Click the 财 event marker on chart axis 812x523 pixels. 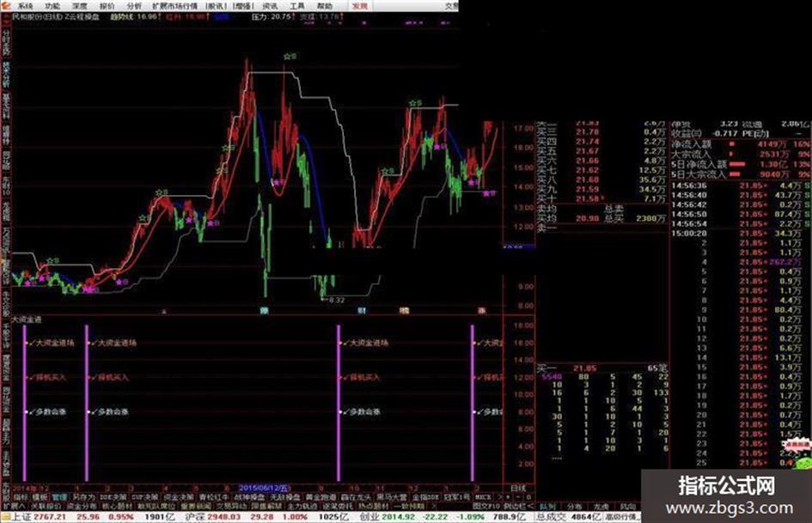[x=362, y=311]
